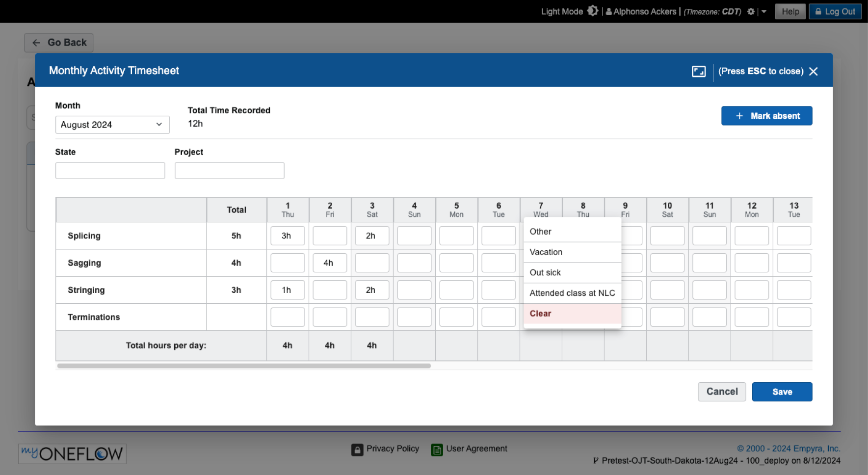868x475 pixels.
Task: Toggle dark mode using the moon icon
Action: coord(593,10)
